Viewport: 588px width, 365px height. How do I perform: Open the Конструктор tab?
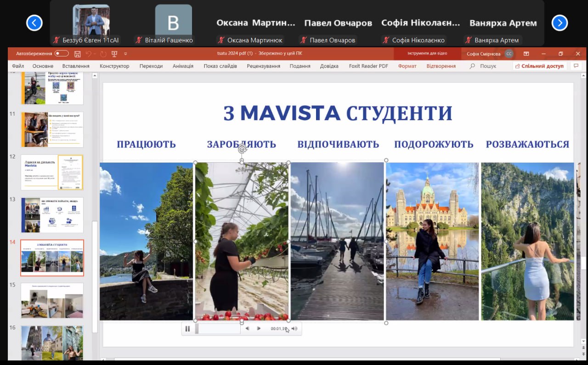point(114,66)
